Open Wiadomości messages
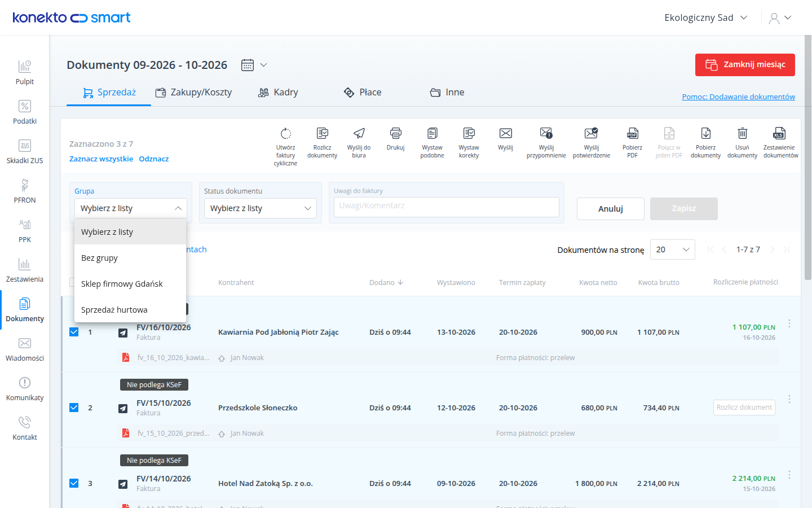This screenshot has width=812, height=508. tap(25, 349)
